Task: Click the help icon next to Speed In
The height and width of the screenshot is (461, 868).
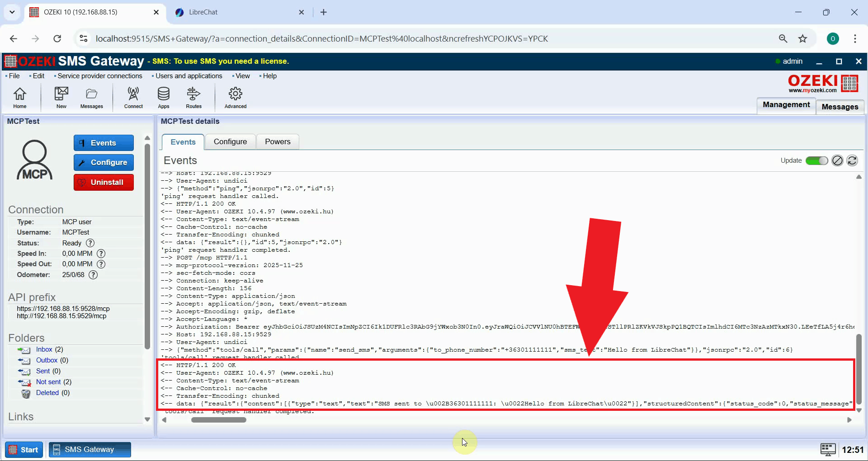Action: (101, 254)
